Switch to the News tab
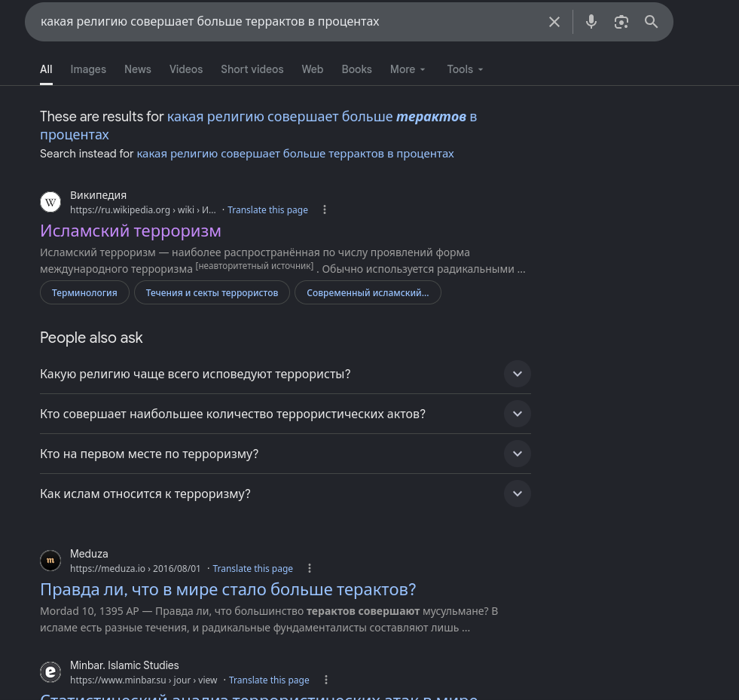 [138, 69]
